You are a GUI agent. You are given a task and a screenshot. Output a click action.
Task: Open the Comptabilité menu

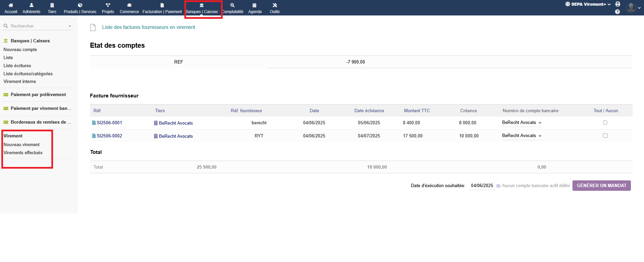pos(233,8)
